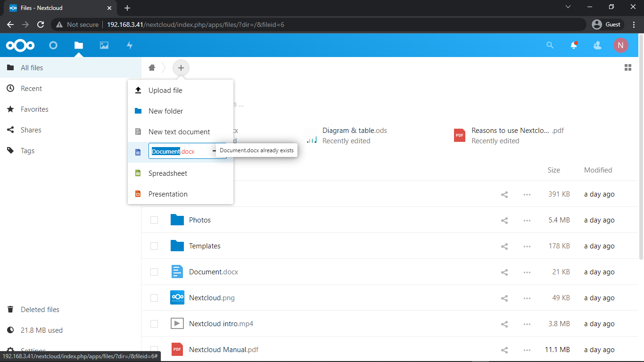Open the notifications bell
This screenshot has width=644, height=362.
click(574, 45)
